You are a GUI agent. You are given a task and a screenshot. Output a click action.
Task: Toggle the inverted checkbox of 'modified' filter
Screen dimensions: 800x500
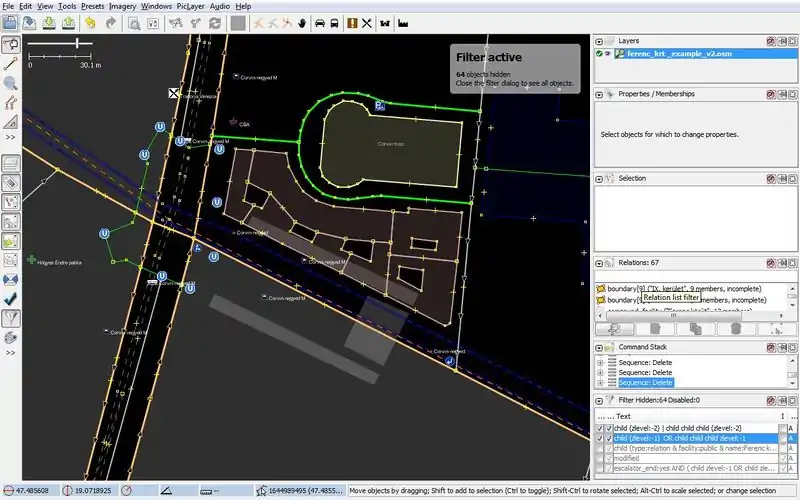pyautogui.click(x=782, y=458)
